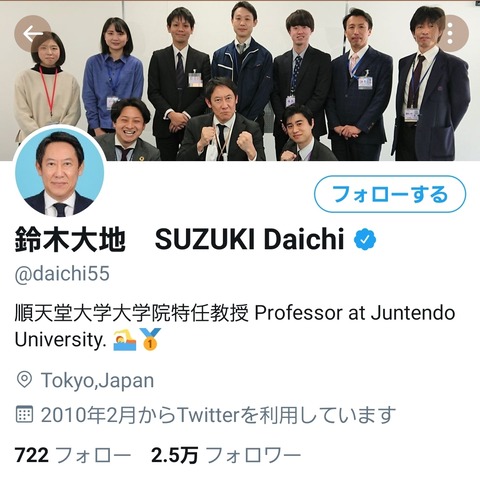Tap the man with raised fists in header
Screen dimensions: 480x487
click(221, 120)
